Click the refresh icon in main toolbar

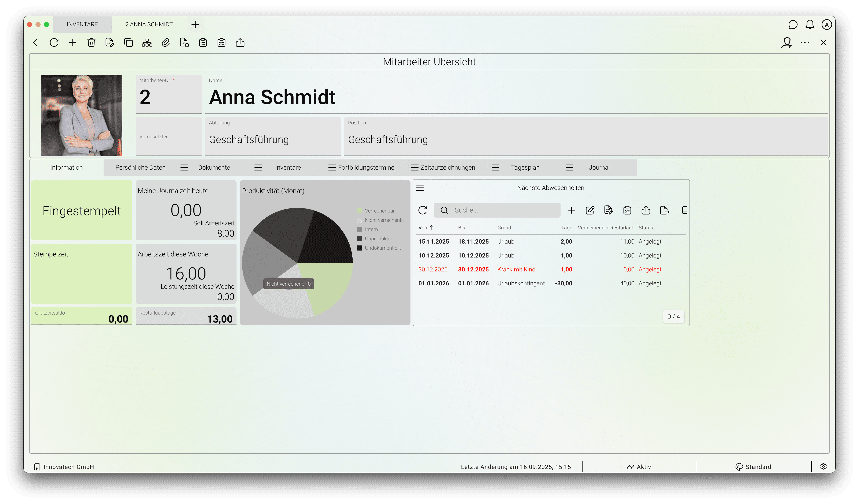[x=54, y=43]
